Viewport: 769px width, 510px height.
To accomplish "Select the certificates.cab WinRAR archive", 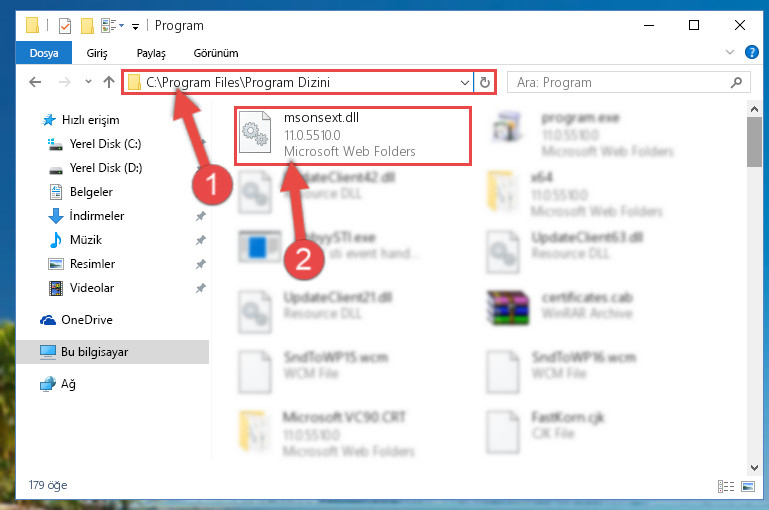I will click(562, 308).
